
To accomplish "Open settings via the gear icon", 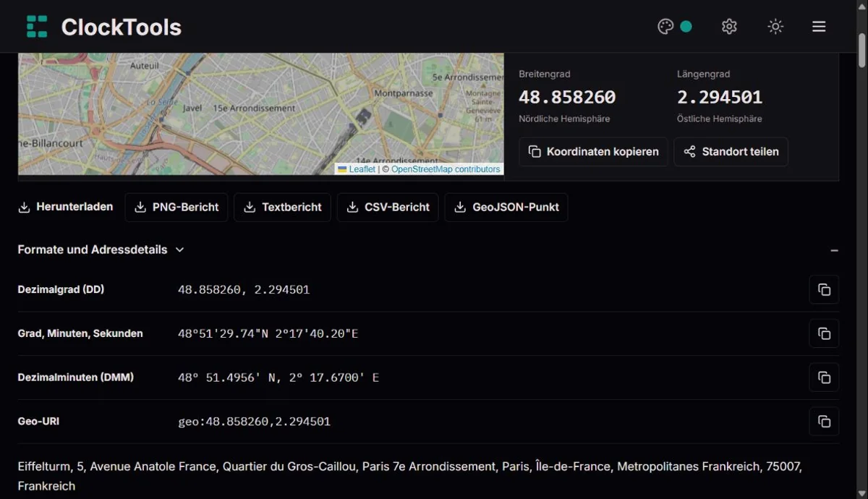I will [x=729, y=27].
